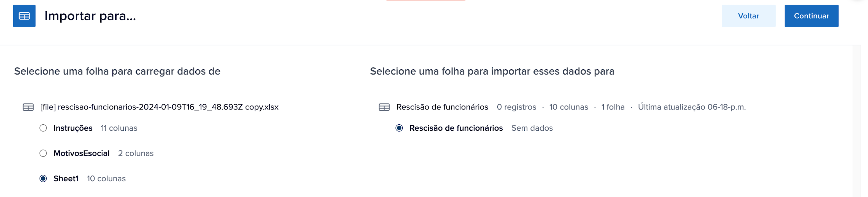Viewport: 868px width, 197px height.
Task: Click the bold Rescisão de funcionários sheet label
Action: coord(456,128)
